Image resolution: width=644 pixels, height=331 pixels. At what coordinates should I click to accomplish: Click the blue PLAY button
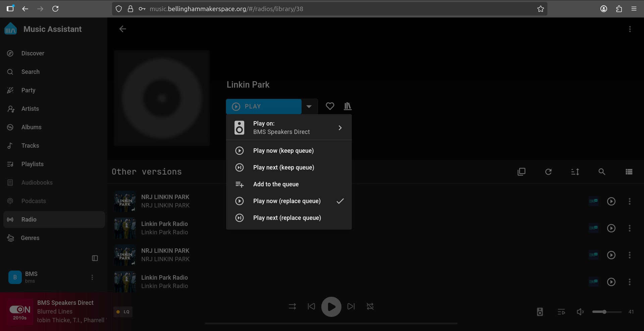264,106
